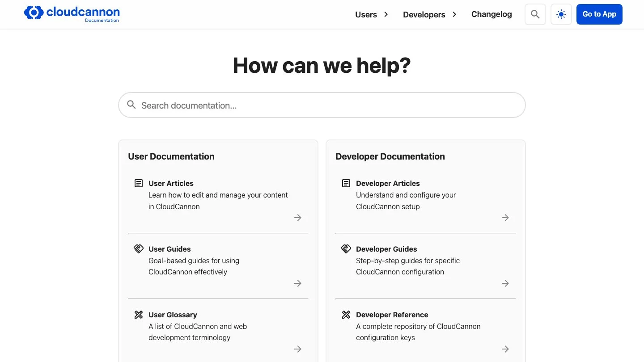Click the 'How can we help?' heading
The width and height of the screenshot is (644, 362).
pyautogui.click(x=322, y=66)
